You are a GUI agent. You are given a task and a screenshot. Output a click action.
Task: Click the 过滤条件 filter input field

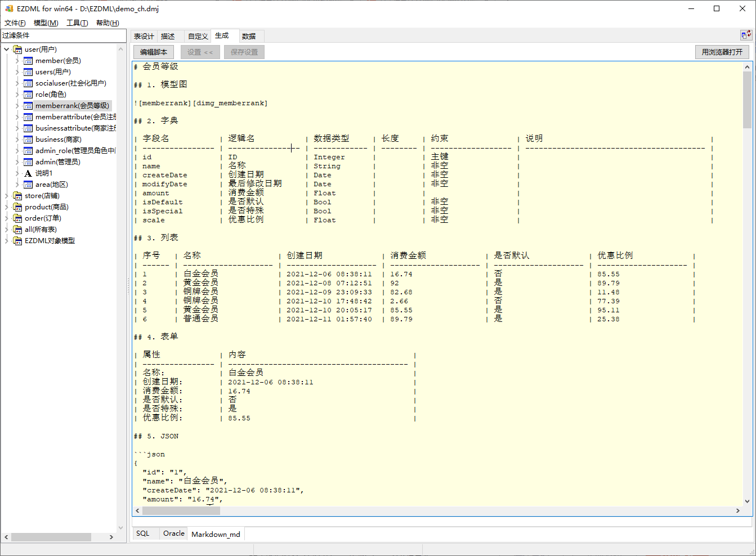coord(63,35)
